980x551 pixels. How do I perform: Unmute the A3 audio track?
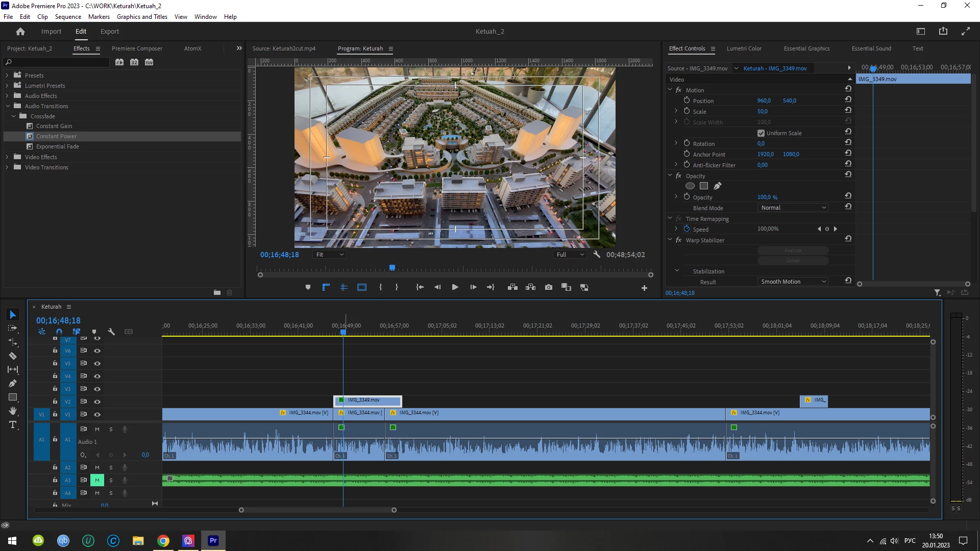coord(97,480)
